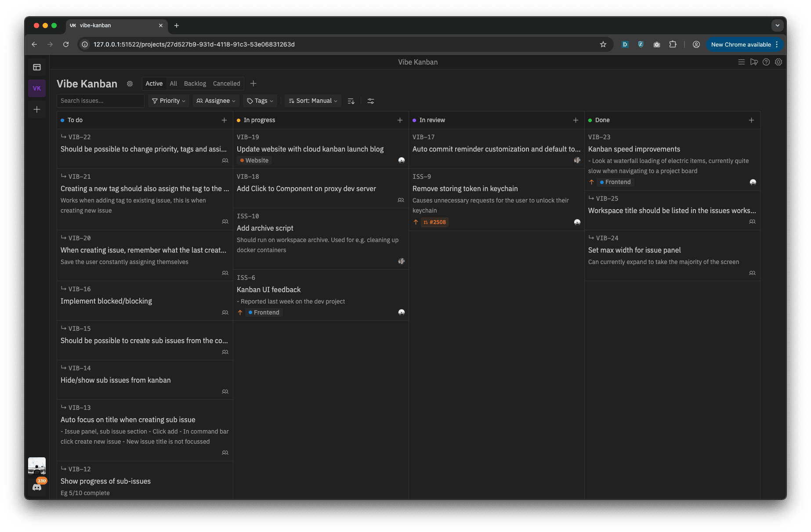Focus the Search issues input field
The image size is (811, 532).
[x=100, y=101]
